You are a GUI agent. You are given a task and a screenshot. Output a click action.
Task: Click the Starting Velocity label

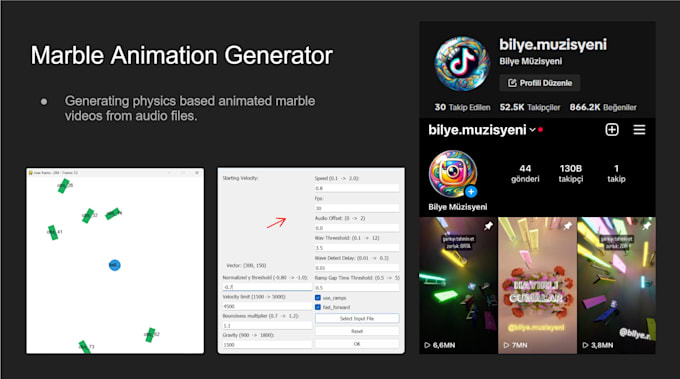(x=240, y=178)
